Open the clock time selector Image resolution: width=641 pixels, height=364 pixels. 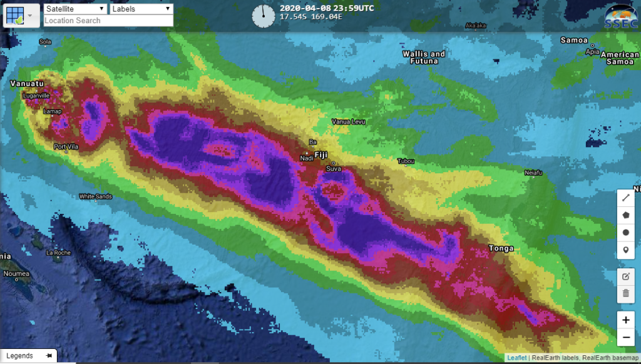click(x=263, y=16)
